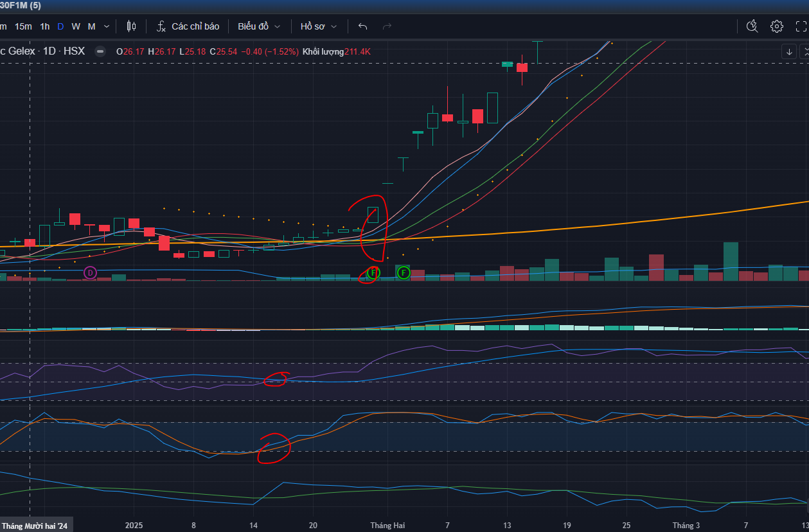Click the closing price C25.54 value
This screenshot has height=532, width=809.
pos(223,51)
